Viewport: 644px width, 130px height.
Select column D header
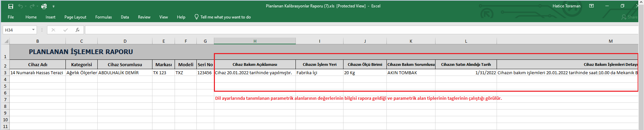pos(125,41)
